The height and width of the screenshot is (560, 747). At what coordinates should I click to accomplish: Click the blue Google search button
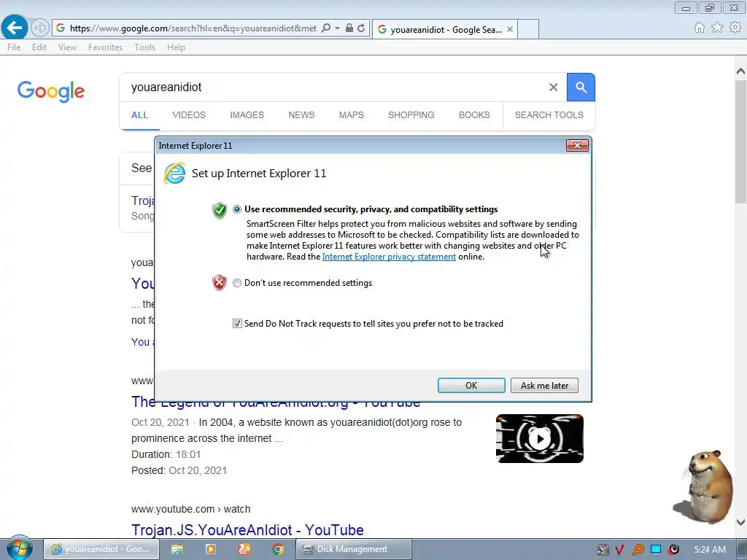581,87
